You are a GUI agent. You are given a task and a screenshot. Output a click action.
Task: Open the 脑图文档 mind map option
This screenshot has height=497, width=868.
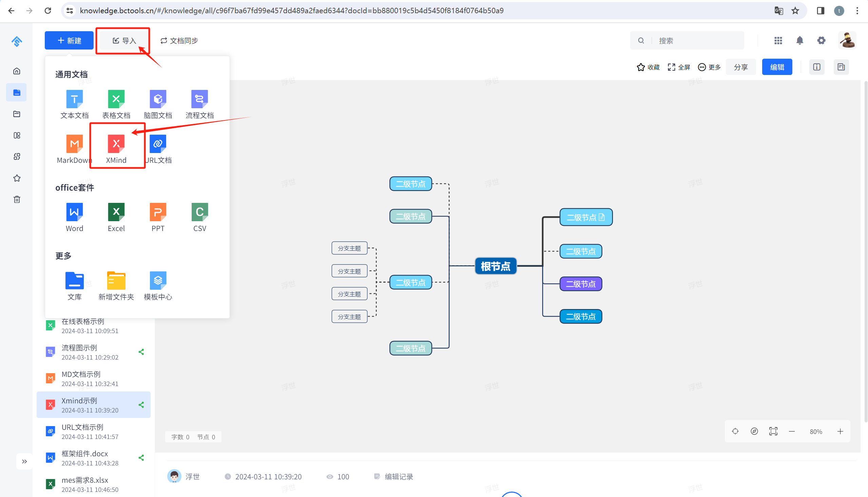[x=158, y=99]
